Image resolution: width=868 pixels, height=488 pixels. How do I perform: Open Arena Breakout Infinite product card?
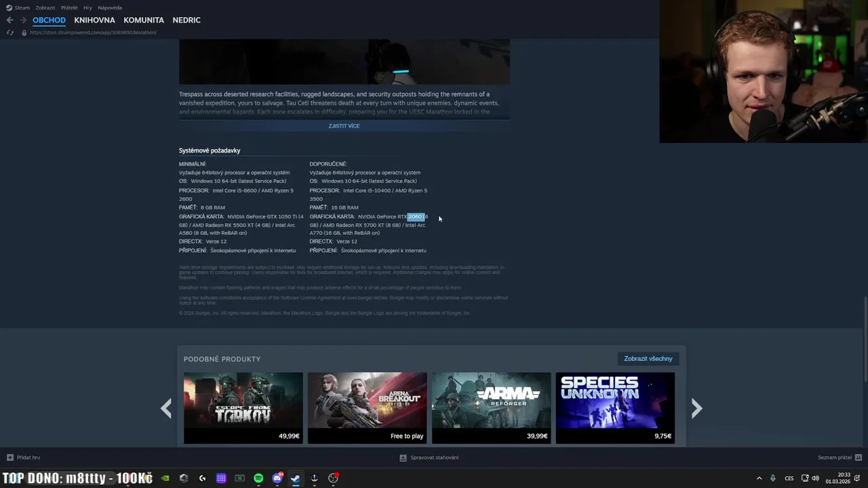point(367,407)
